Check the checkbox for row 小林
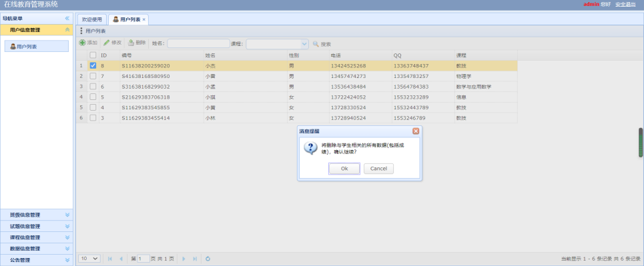 tap(93, 118)
